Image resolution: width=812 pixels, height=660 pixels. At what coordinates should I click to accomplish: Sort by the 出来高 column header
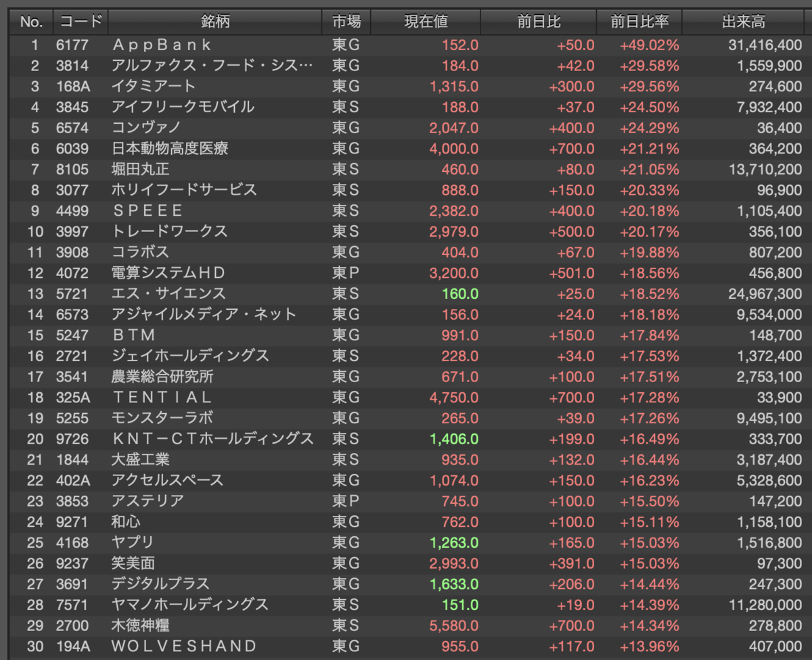click(744, 22)
